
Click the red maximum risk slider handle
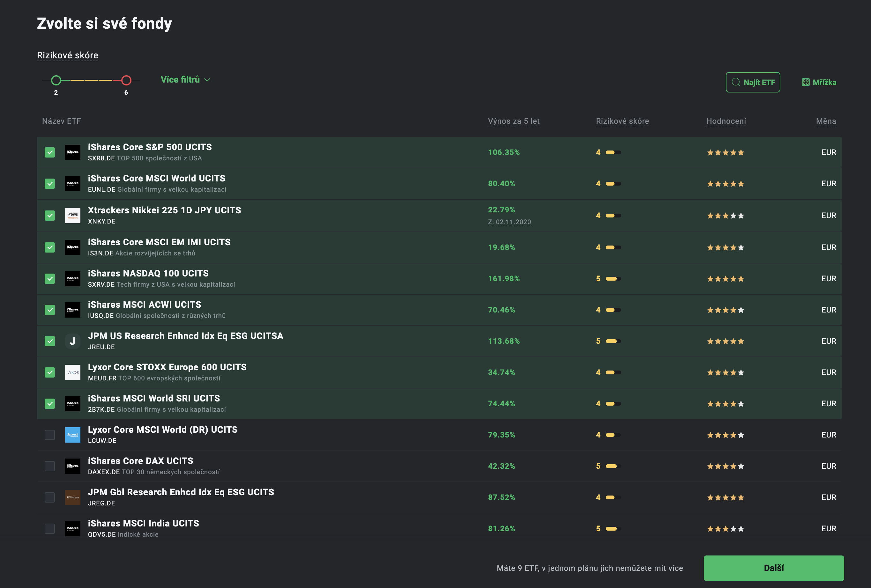(x=126, y=80)
